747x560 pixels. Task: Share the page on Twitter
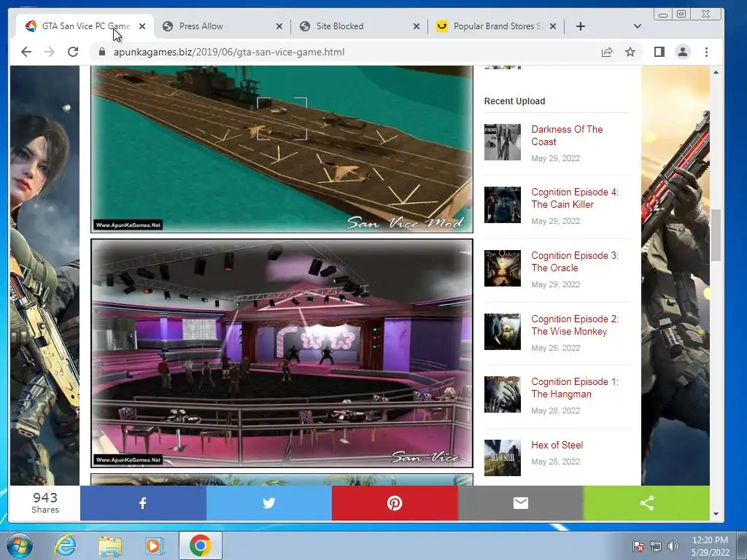coord(269,503)
